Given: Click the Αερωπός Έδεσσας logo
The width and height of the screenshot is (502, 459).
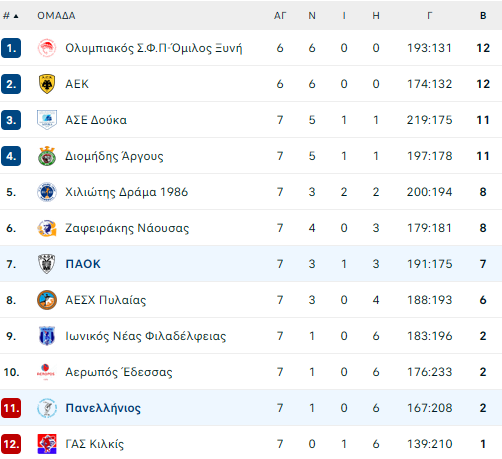Looking at the screenshot, I should pos(46,372).
